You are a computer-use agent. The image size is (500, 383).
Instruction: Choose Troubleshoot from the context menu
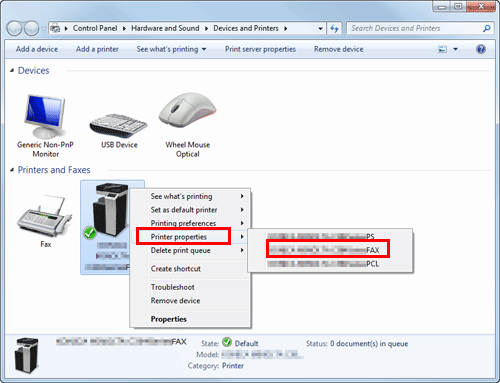tap(173, 287)
